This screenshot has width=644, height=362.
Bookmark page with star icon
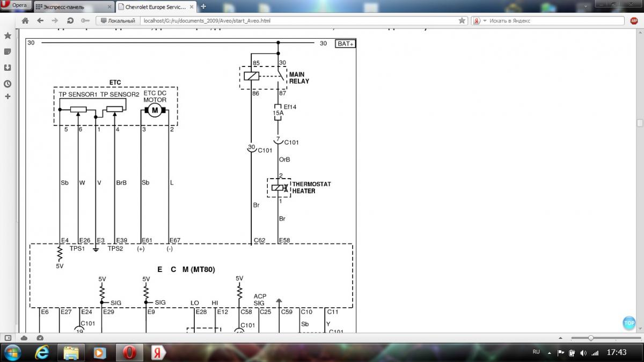(x=462, y=20)
